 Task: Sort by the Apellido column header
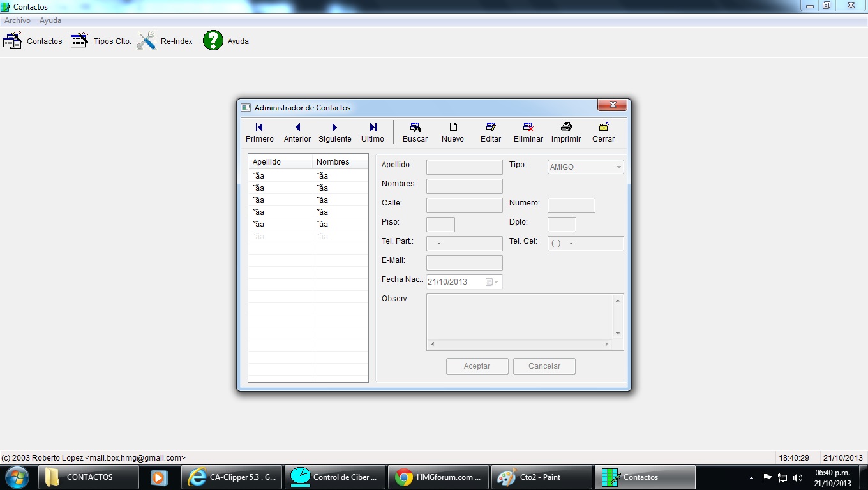coord(281,162)
